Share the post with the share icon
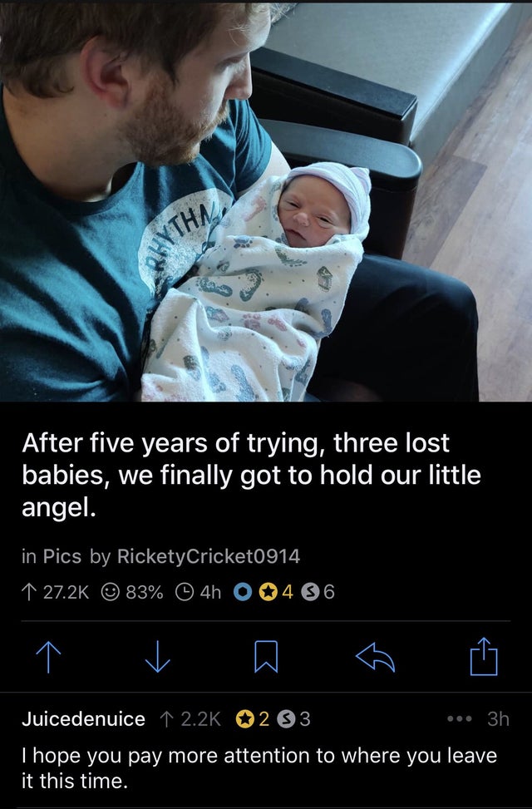 (484, 656)
